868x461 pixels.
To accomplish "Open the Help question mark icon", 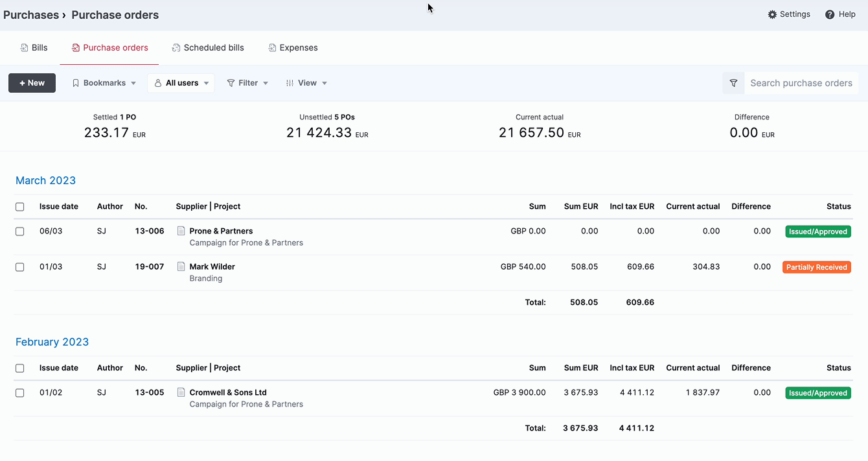I will pos(830,14).
